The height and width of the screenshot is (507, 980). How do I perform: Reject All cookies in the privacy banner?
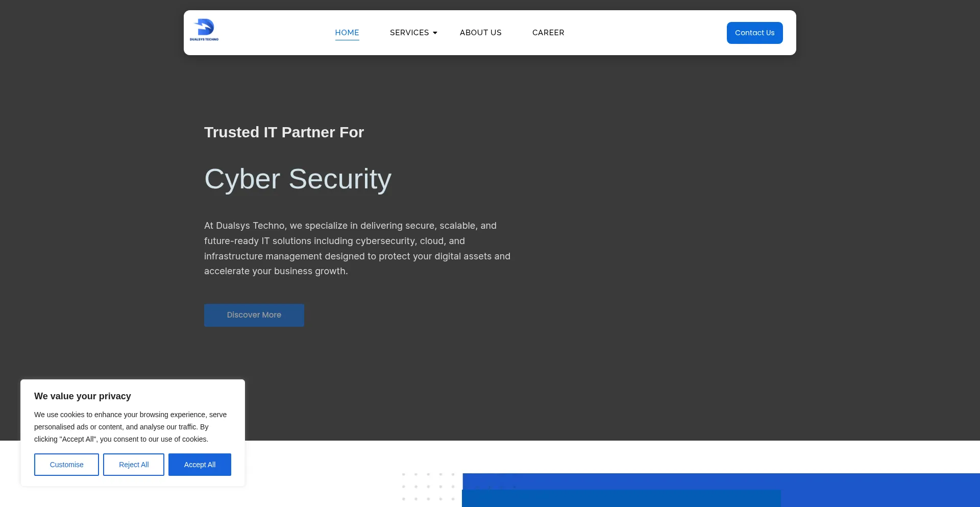tap(134, 465)
